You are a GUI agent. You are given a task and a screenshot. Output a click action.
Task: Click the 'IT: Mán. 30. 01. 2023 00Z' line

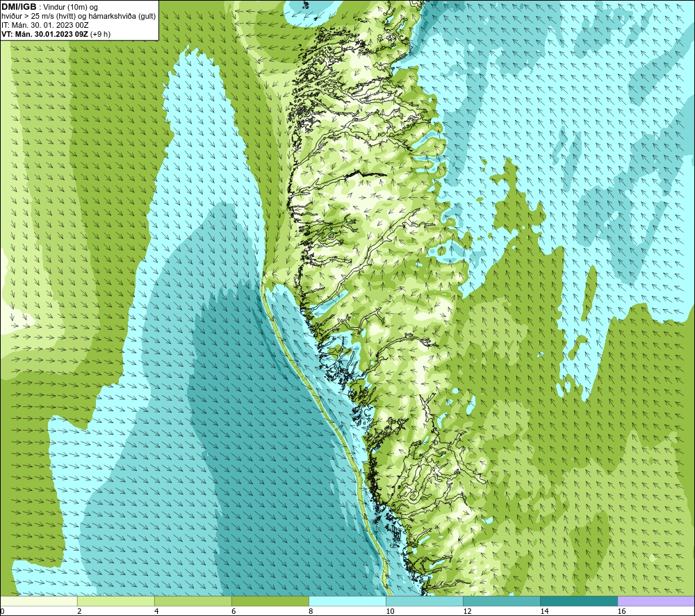pos(44,25)
